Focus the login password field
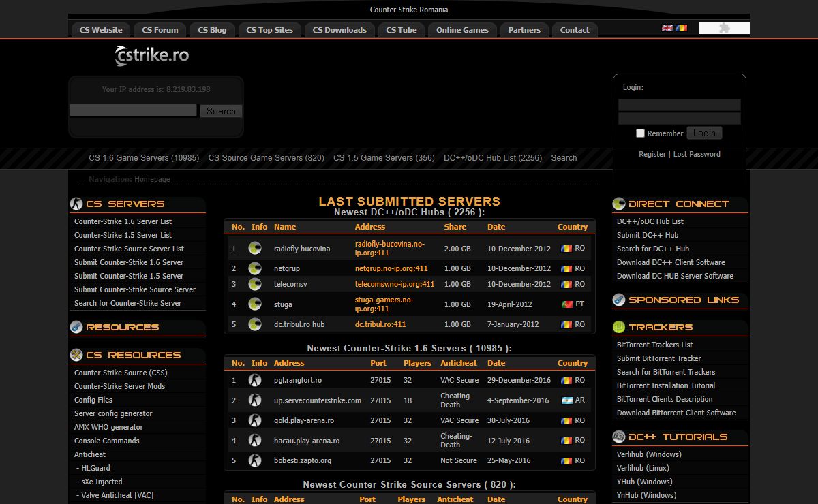This screenshot has height=504, width=818. [x=680, y=119]
